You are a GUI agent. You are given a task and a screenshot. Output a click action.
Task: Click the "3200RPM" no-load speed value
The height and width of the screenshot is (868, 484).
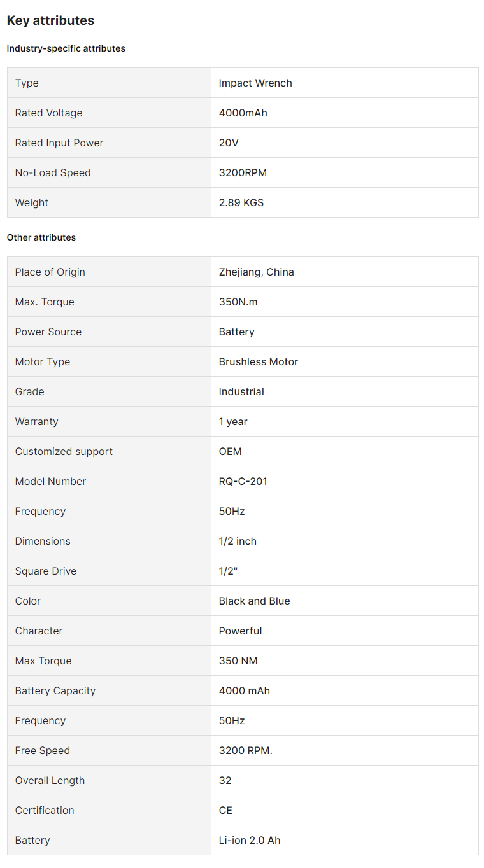243,173
